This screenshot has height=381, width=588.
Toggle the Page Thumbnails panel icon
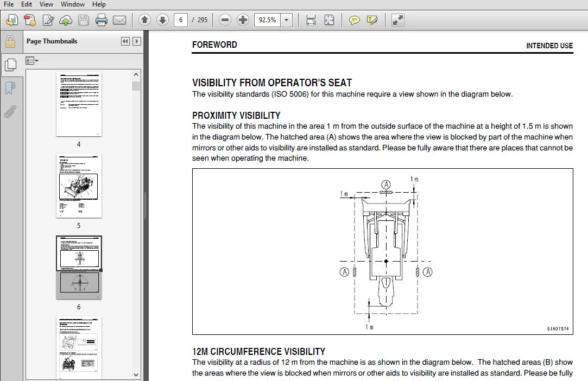[10, 65]
